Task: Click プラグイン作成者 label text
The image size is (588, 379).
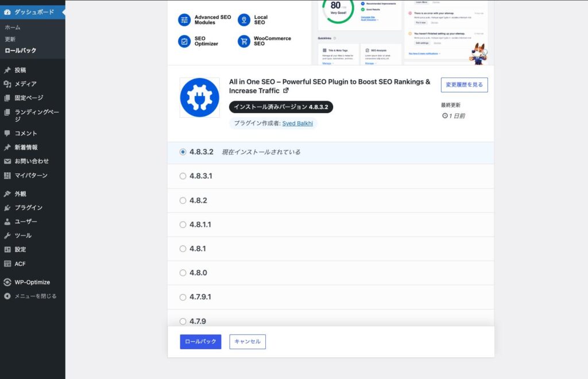Action: point(257,123)
